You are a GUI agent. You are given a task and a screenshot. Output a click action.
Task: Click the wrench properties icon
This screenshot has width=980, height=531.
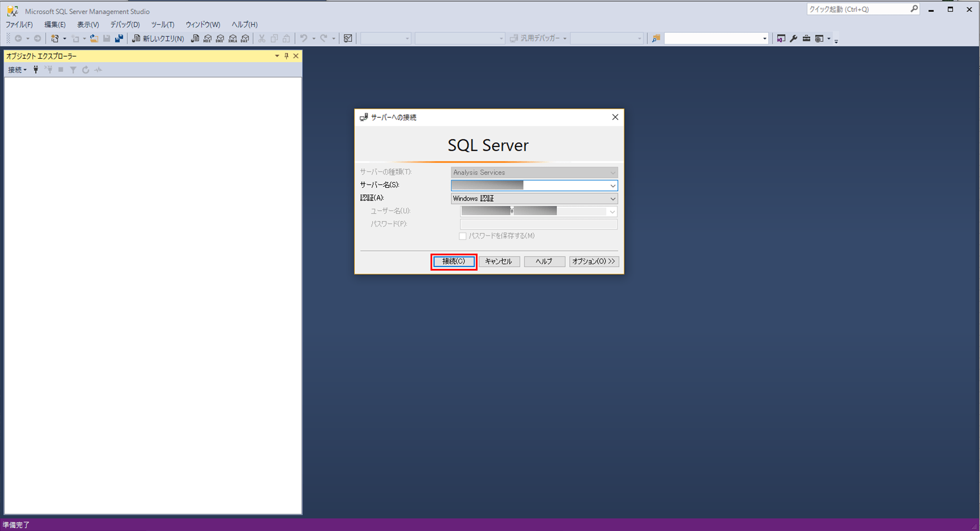coord(794,38)
